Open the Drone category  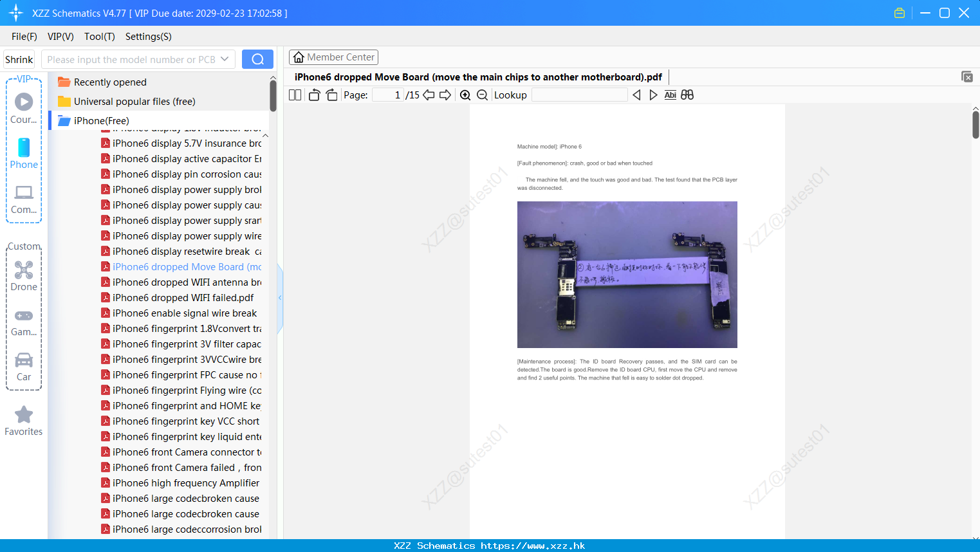coord(24,276)
